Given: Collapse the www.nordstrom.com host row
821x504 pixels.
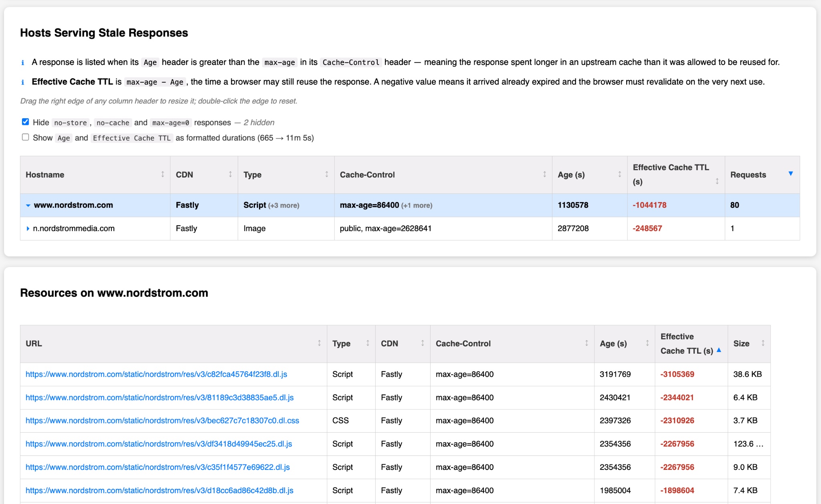Looking at the screenshot, I should 28,205.
